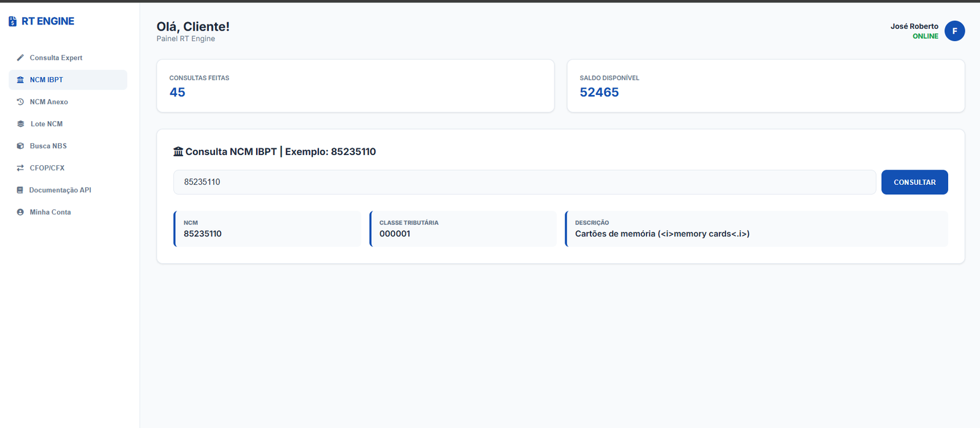Click the RT Engine logo icon
980x428 pixels.
tap(12, 21)
